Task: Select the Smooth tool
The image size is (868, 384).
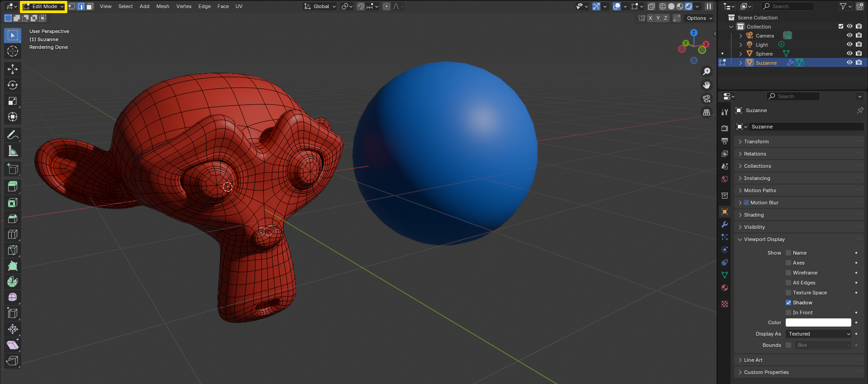Action: 13,298
